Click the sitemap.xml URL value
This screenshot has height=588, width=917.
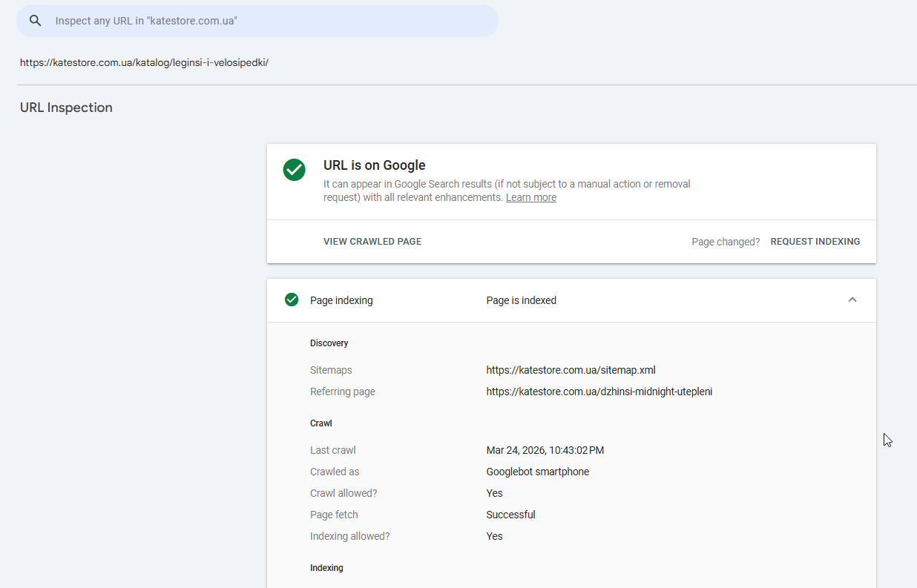(x=571, y=370)
